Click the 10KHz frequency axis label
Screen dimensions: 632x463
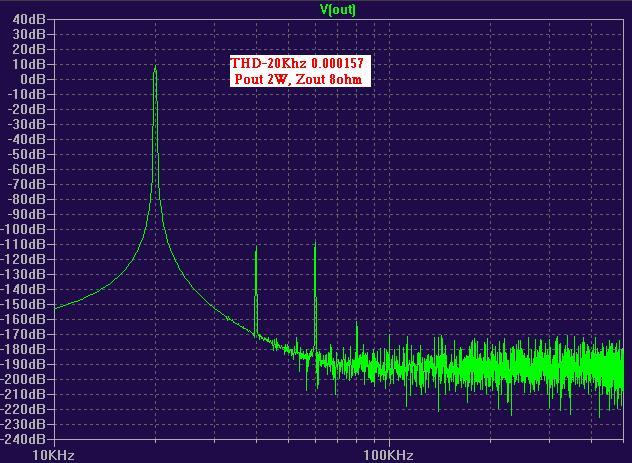pyautogui.click(x=53, y=455)
